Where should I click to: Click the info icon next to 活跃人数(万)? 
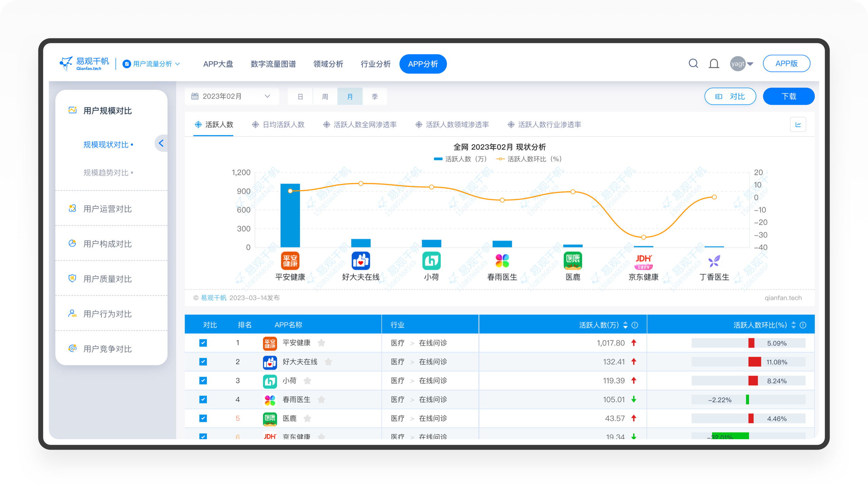(635, 325)
